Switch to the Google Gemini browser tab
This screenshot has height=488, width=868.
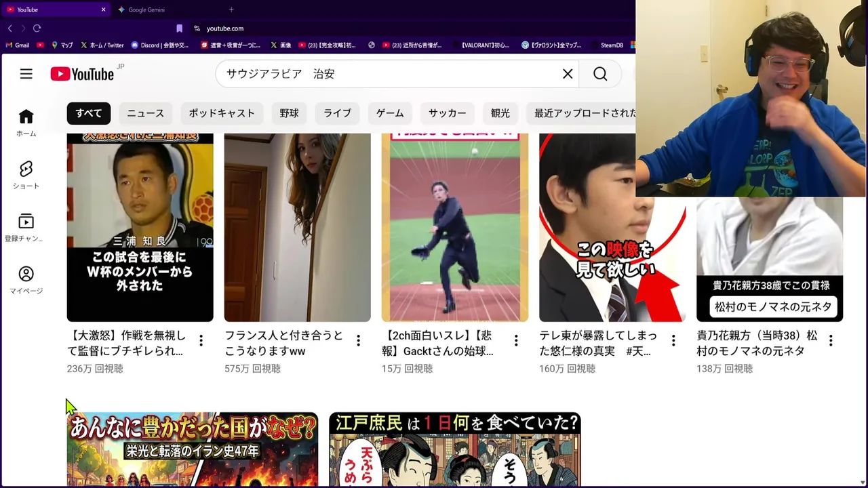164,9
